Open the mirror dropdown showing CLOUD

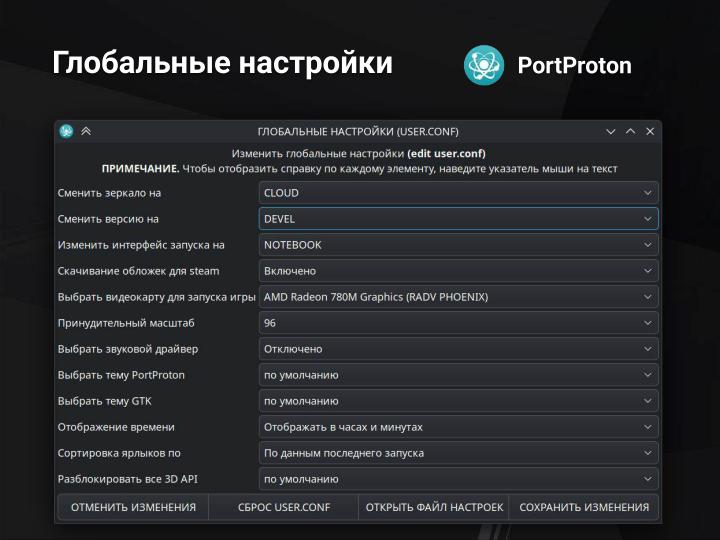pos(458,193)
